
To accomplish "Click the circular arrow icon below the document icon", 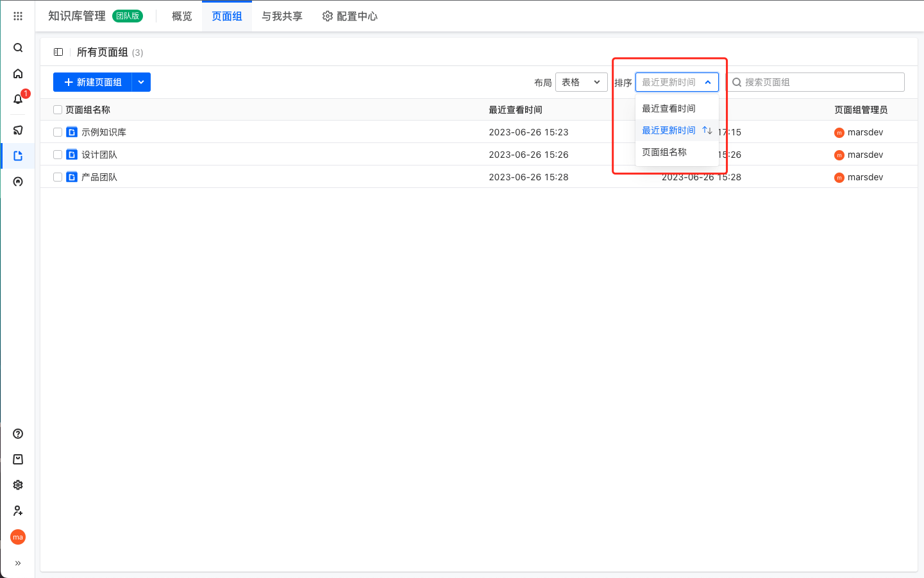I will (18, 182).
